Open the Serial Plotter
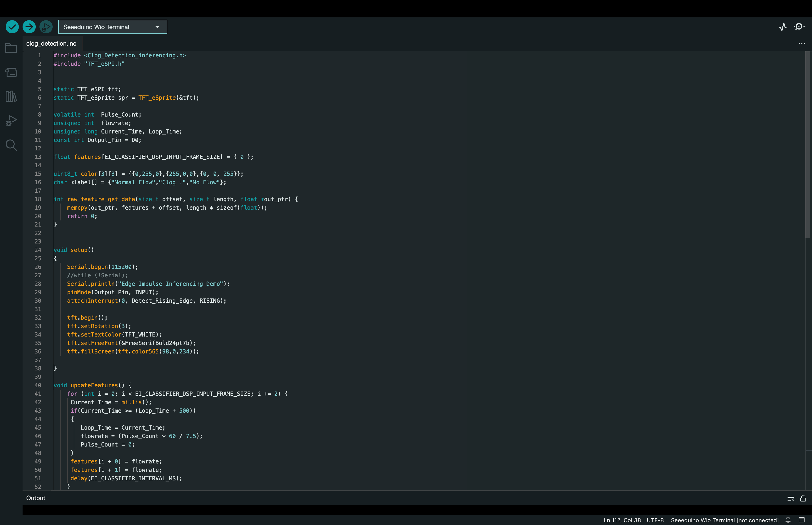 point(783,27)
